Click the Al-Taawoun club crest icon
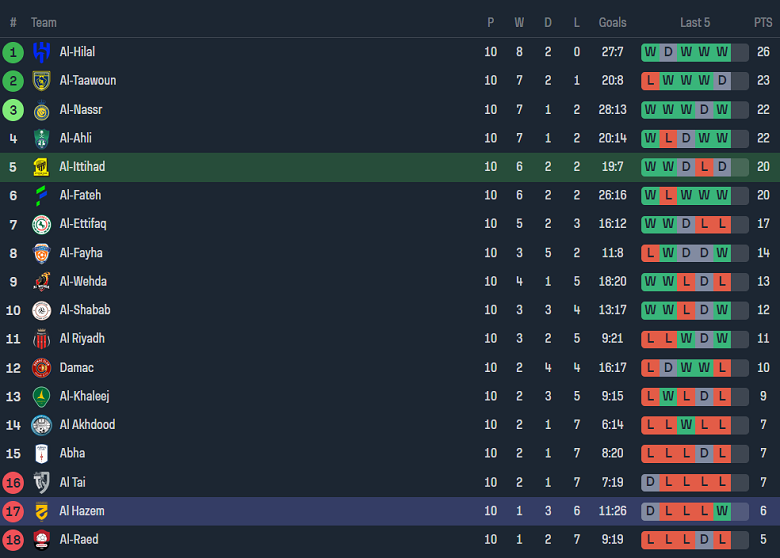This screenshot has height=558, width=780. coord(41,81)
